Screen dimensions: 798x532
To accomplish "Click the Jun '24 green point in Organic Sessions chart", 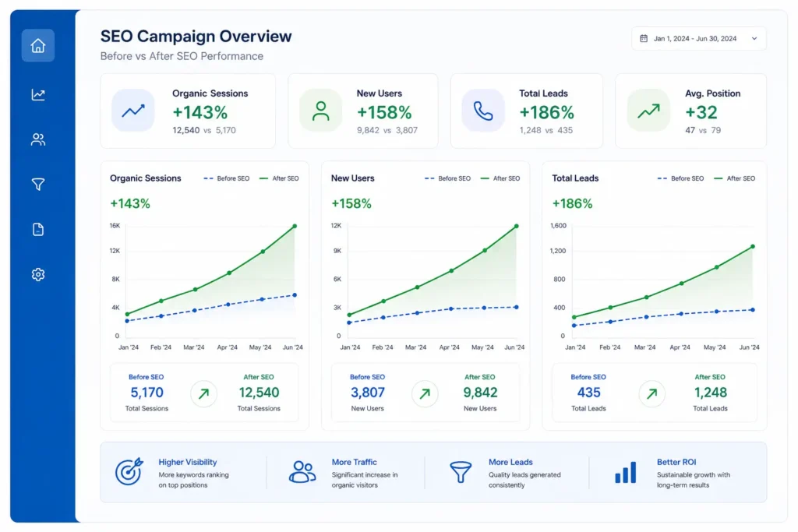I will pyautogui.click(x=295, y=227).
